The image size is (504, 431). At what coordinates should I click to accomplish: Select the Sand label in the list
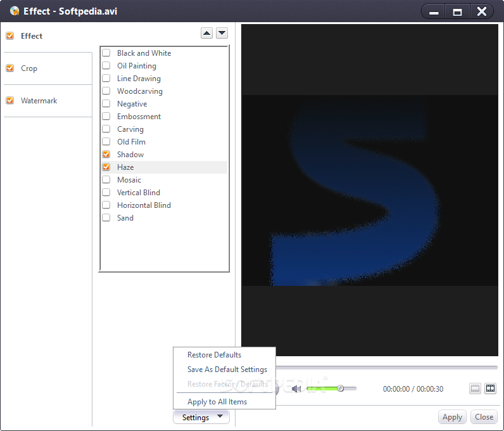click(x=125, y=218)
